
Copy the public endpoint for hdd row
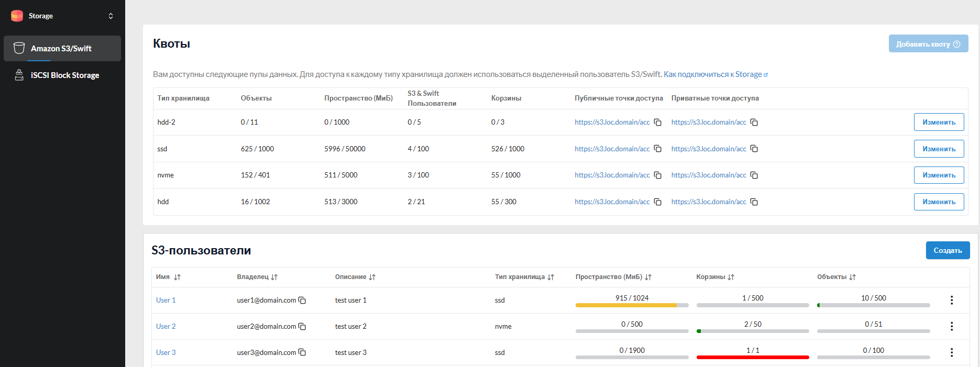(x=658, y=202)
